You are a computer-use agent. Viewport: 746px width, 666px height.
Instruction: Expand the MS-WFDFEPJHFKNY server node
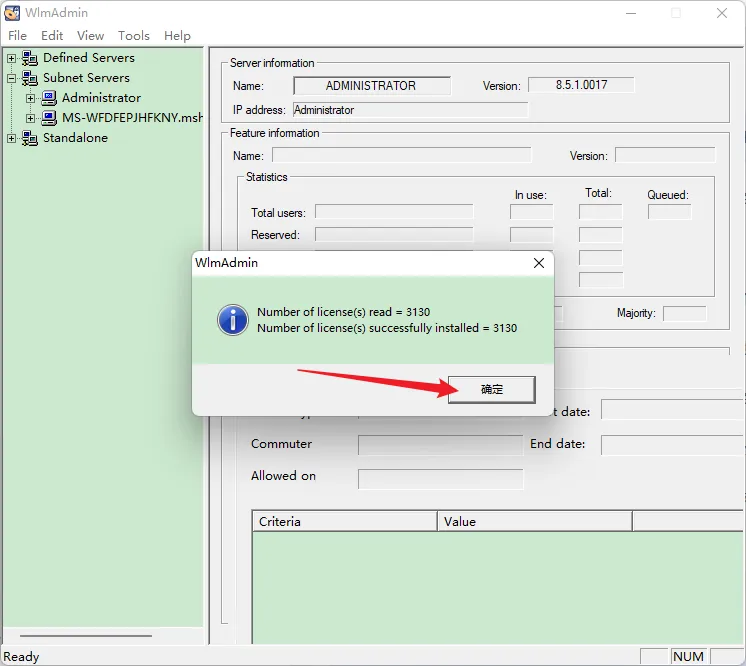click(x=30, y=118)
